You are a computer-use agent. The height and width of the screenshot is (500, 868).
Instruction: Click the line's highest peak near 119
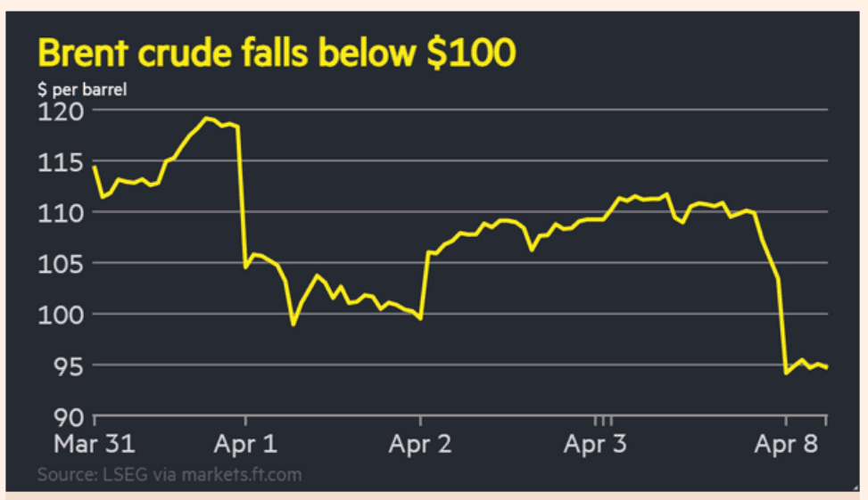point(207,118)
